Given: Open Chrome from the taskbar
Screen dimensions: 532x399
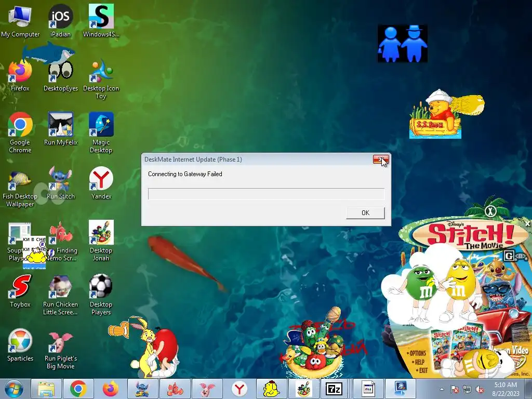Looking at the screenshot, I should point(78,389).
